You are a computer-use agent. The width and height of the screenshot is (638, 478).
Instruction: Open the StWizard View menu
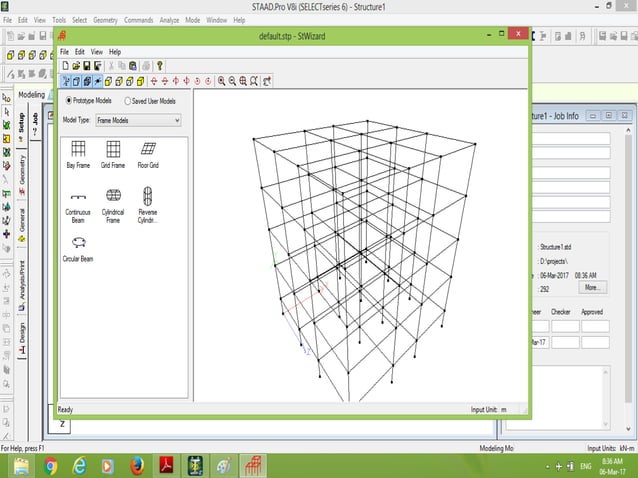[x=97, y=51]
